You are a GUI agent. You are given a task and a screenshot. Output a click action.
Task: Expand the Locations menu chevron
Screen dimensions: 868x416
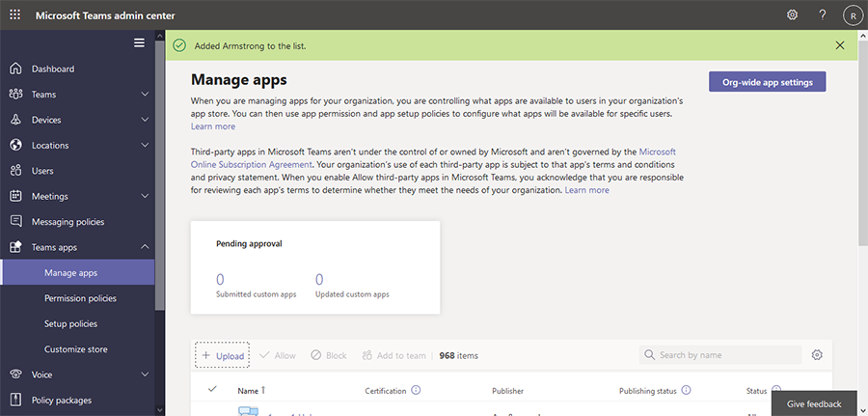tap(145, 145)
